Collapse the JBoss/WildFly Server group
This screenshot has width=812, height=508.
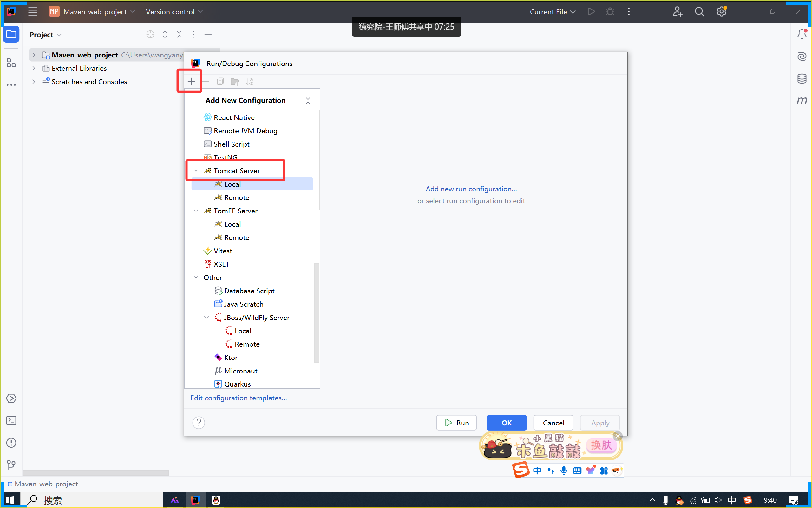point(207,317)
